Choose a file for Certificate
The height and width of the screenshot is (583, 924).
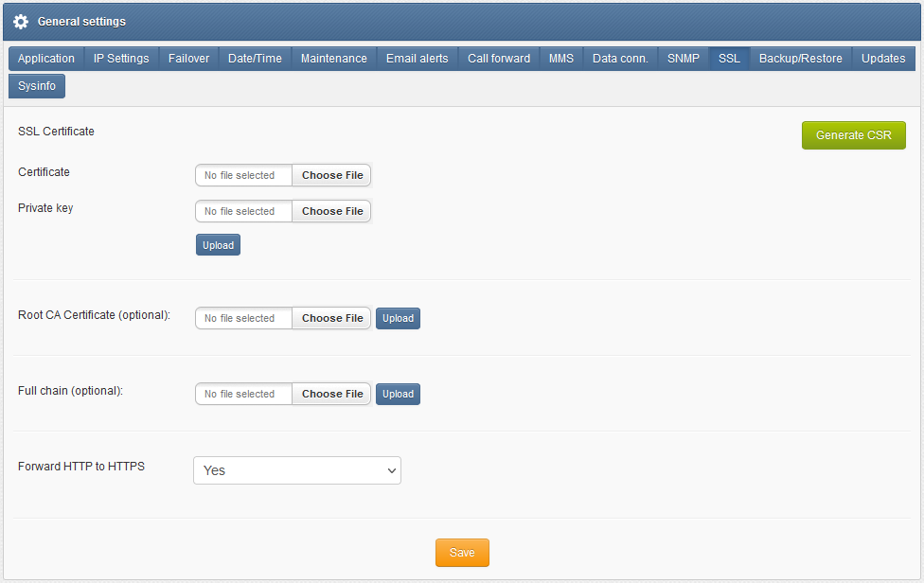332,175
